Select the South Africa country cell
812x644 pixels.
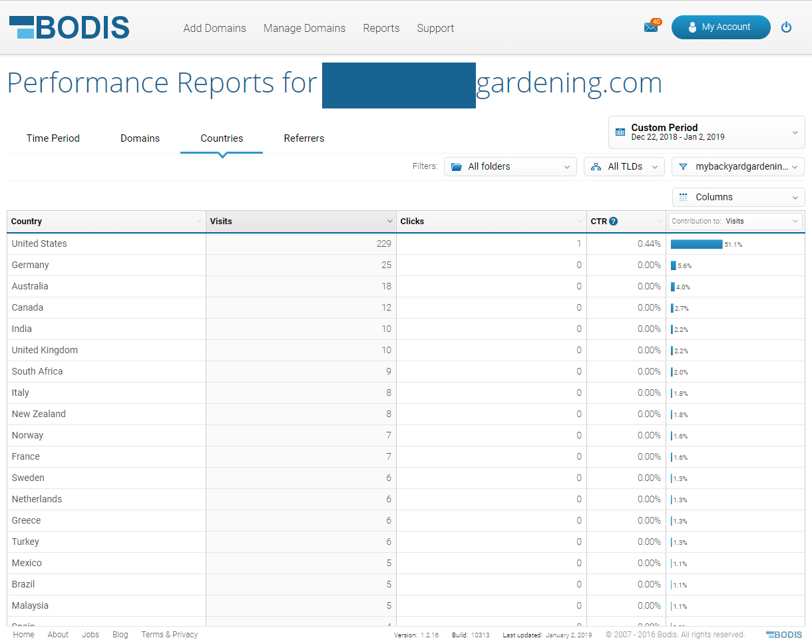pos(106,372)
